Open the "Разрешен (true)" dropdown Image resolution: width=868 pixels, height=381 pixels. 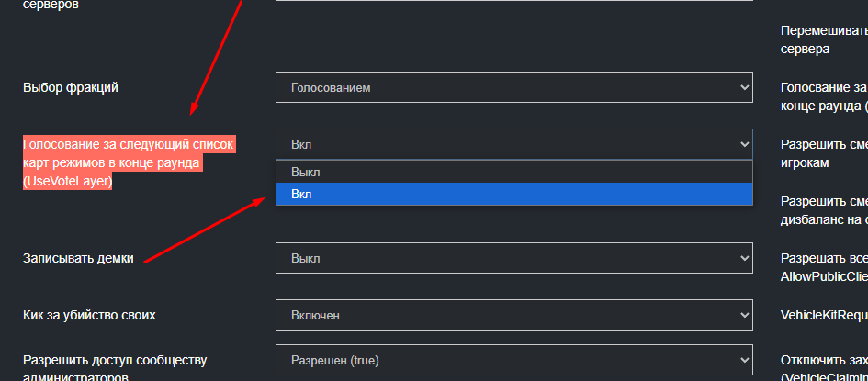pos(513,359)
